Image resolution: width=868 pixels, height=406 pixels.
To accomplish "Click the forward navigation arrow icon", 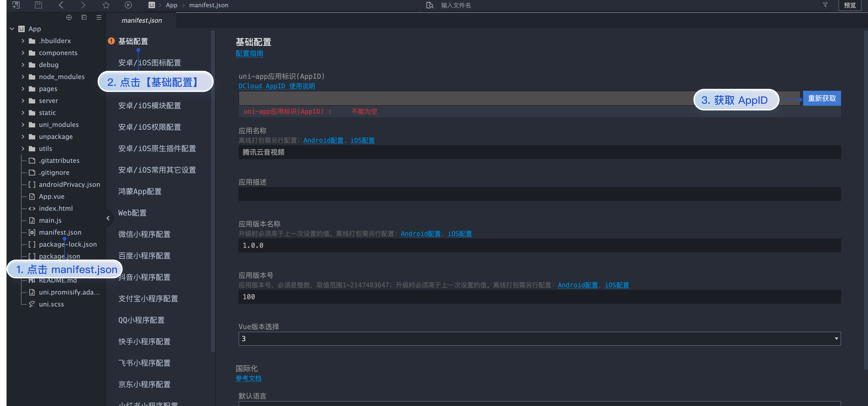I will click(83, 5).
